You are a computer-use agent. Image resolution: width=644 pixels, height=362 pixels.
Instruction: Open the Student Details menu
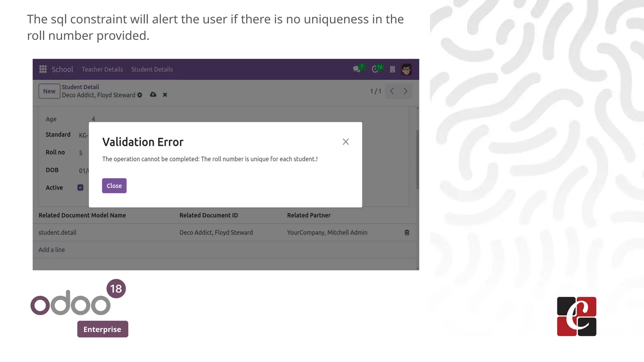pyautogui.click(x=152, y=69)
